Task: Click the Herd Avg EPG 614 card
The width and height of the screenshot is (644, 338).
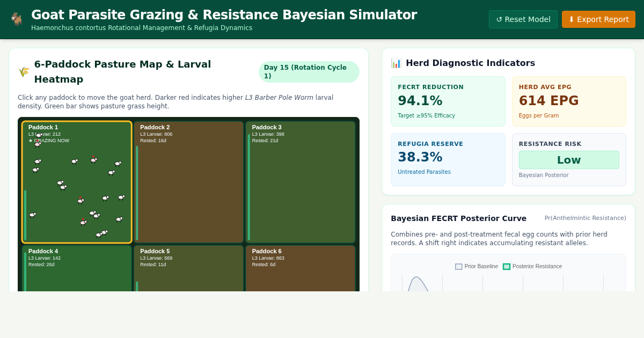Action: click(569, 101)
